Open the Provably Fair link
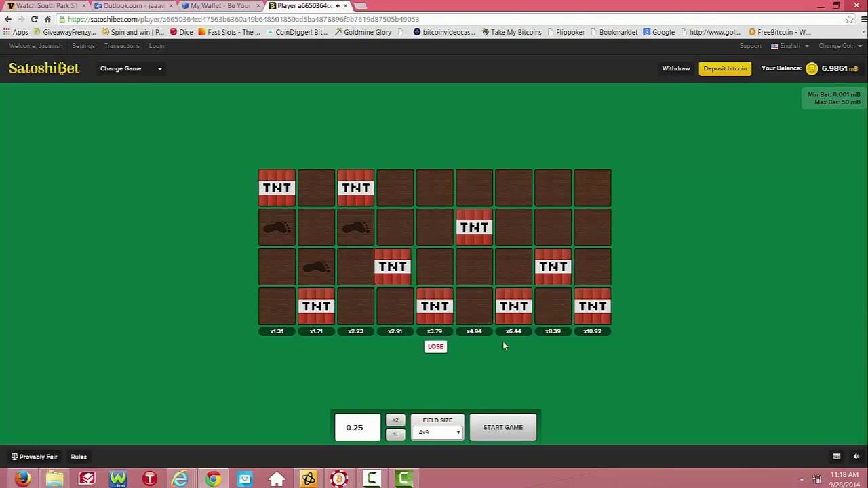 tap(35, 457)
